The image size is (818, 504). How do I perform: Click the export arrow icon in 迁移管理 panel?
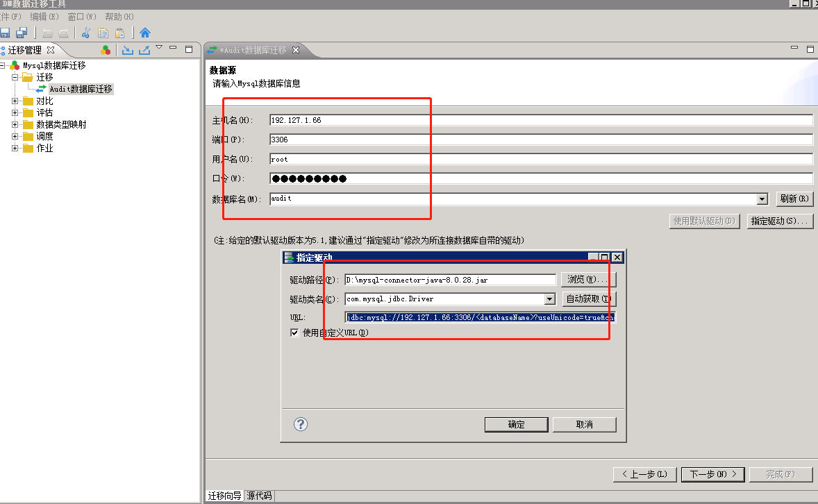(x=144, y=50)
